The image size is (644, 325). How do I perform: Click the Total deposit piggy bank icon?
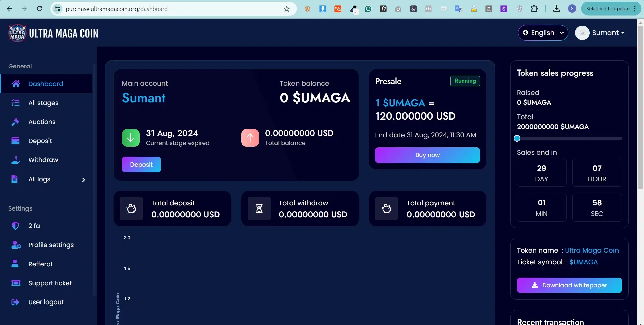pos(131,209)
